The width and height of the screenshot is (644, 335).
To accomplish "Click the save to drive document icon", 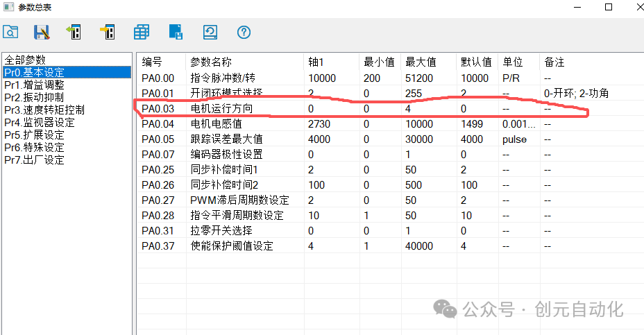I will [x=176, y=32].
